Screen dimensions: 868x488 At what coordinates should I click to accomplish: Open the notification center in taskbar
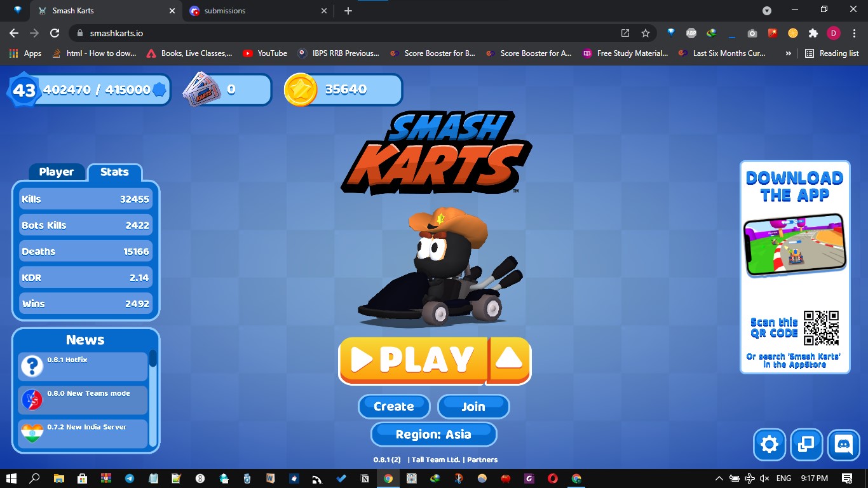click(847, 478)
